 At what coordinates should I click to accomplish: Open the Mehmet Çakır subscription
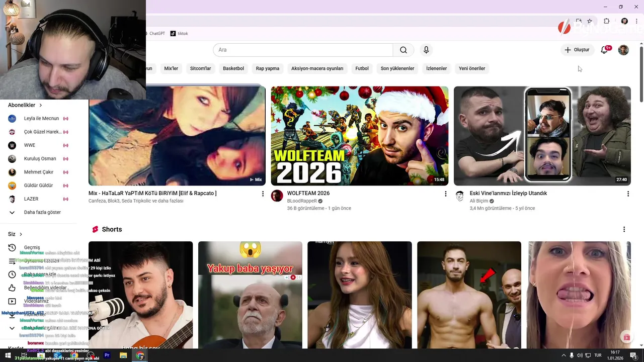[38, 172]
